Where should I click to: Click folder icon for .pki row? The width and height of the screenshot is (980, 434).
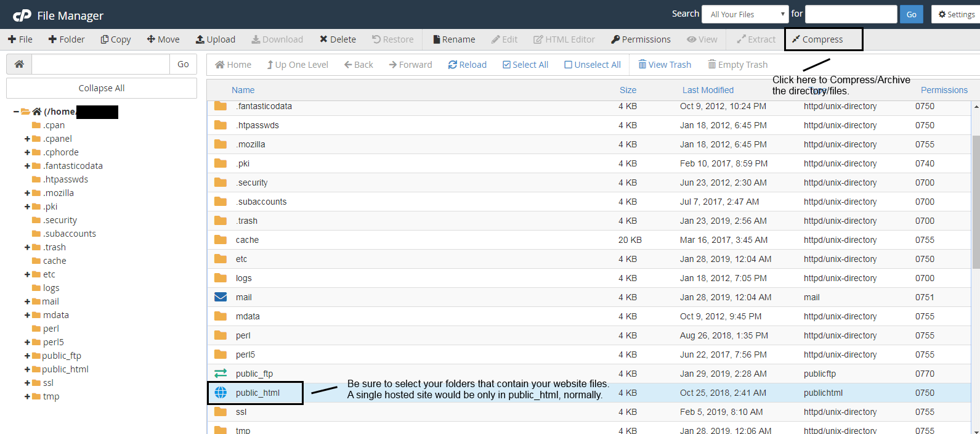click(221, 163)
